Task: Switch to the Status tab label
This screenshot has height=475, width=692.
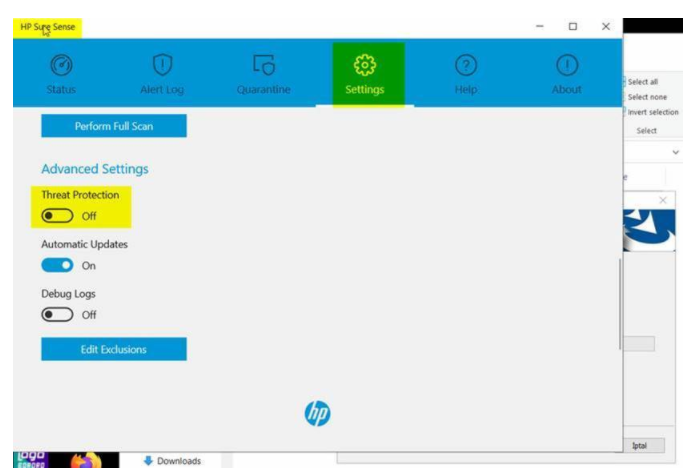Action: point(61,90)
